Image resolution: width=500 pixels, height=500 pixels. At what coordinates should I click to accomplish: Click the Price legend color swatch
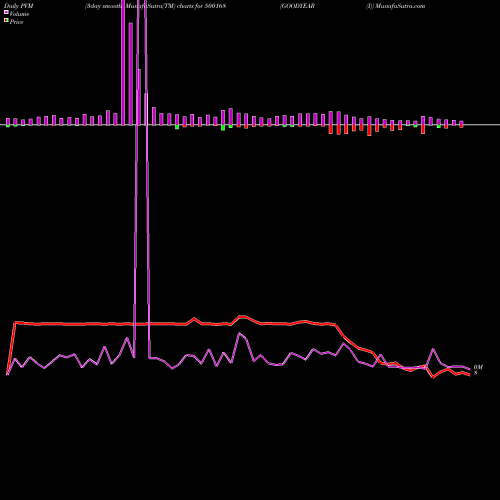[6, 21]
